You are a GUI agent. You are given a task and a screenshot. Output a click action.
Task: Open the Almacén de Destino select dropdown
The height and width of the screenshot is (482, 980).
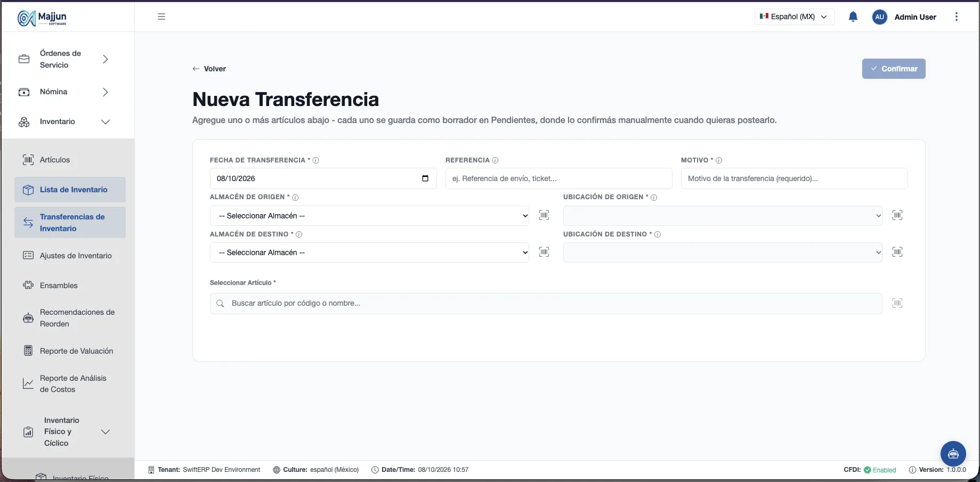coord(370,252)
